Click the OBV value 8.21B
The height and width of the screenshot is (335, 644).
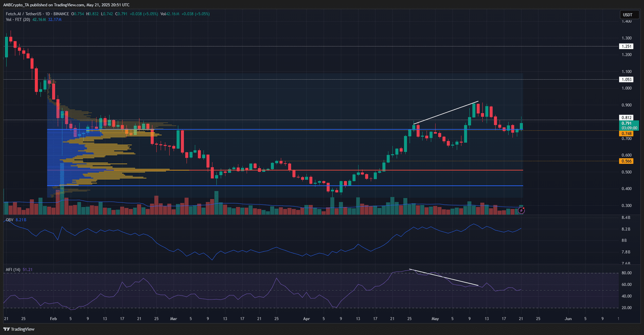tap(21, 220)
